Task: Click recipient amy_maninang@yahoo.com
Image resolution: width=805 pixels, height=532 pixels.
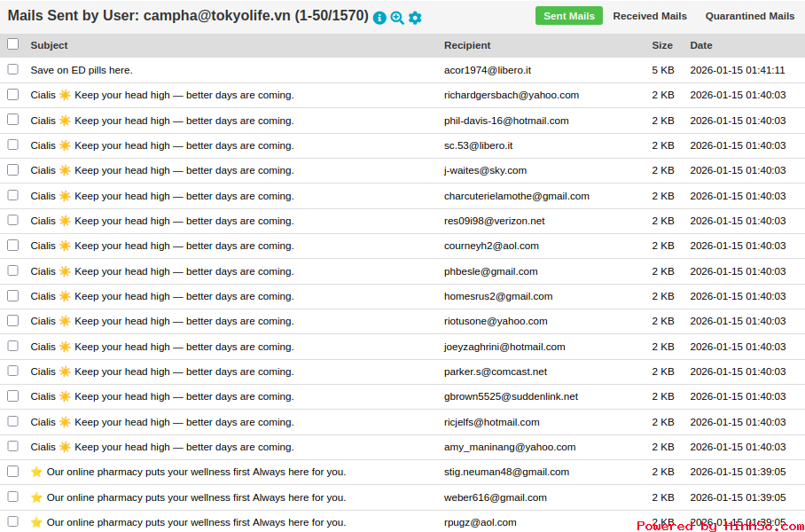Action: tap(510, 447)
